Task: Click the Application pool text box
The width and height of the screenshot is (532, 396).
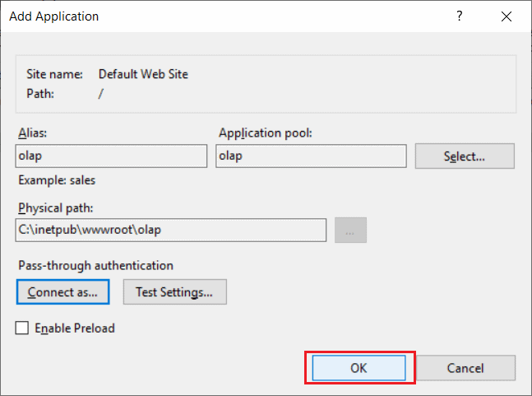Action: tap(311, 156)
